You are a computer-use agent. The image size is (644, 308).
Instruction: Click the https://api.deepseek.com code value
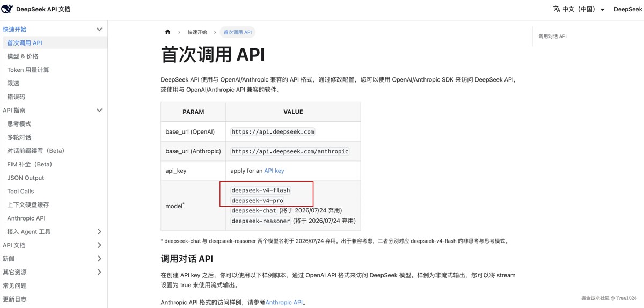click(273, 131)
